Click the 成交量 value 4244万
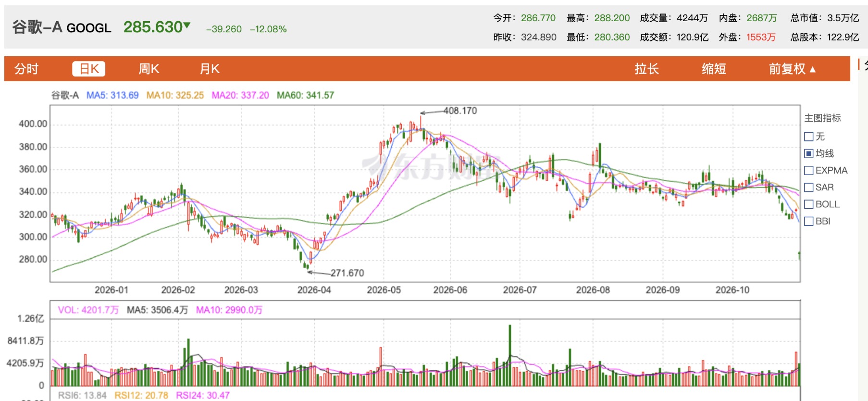 coord(693,18)
